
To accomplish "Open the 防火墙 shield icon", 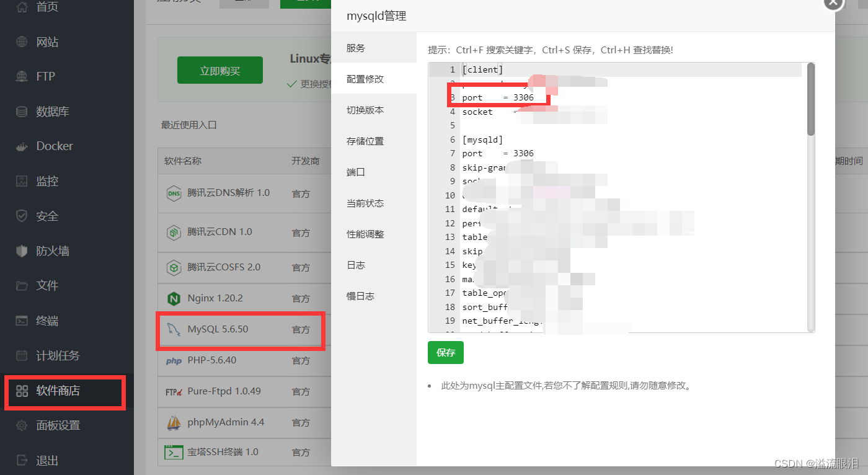I will tap(22, 251).
